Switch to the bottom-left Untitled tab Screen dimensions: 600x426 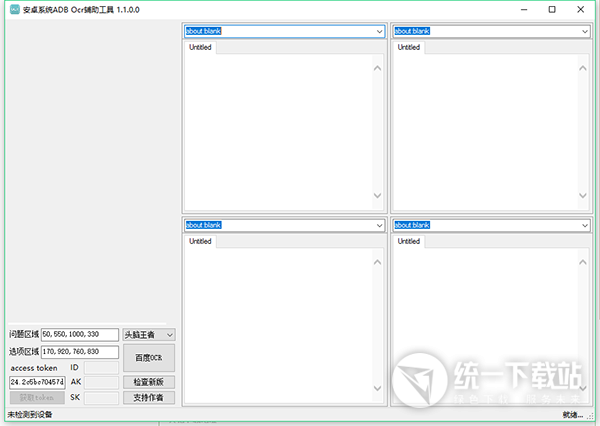pos(200,241)
